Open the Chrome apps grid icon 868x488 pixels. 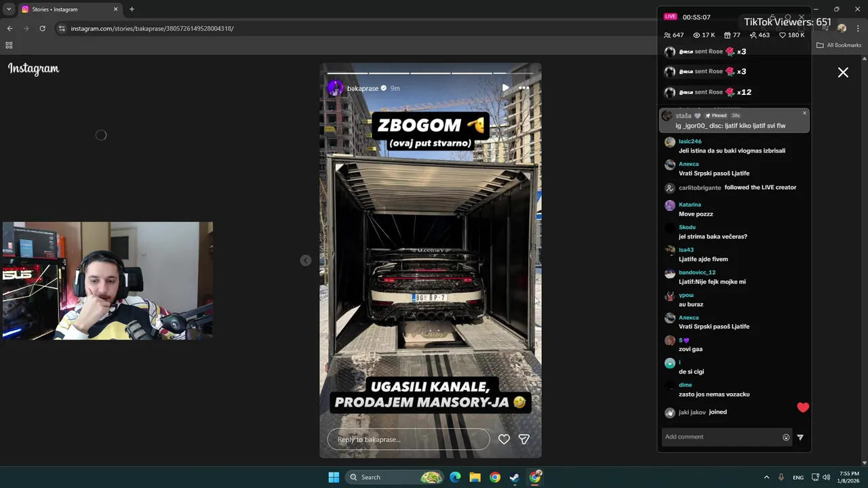click(x=9, y=45)
